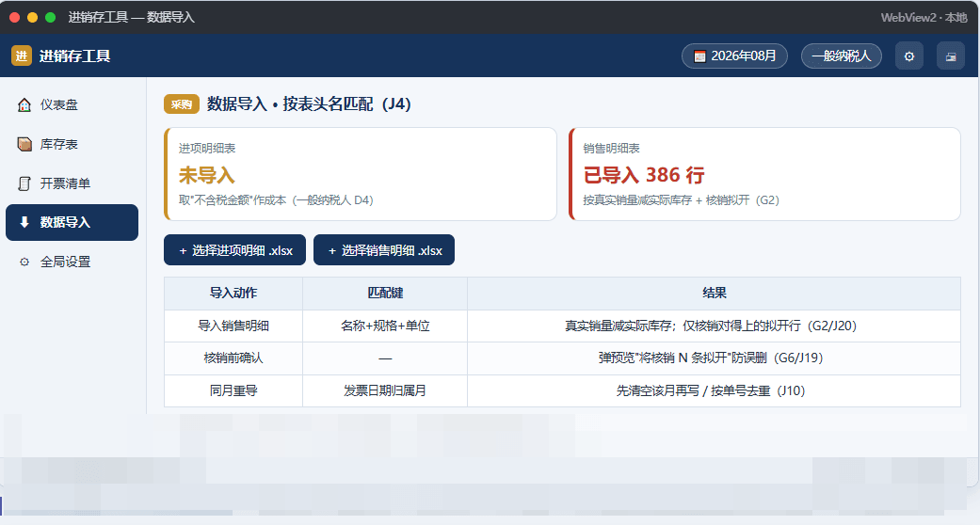Click the 数据导入 download arrow icon

click(x=24, y=222)
